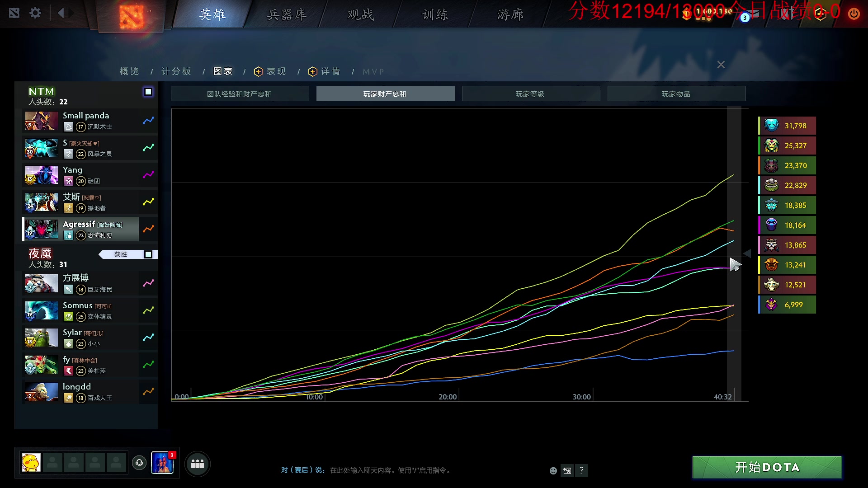
Task: Switch to the 英雄 tab
Action: (212, 14)
